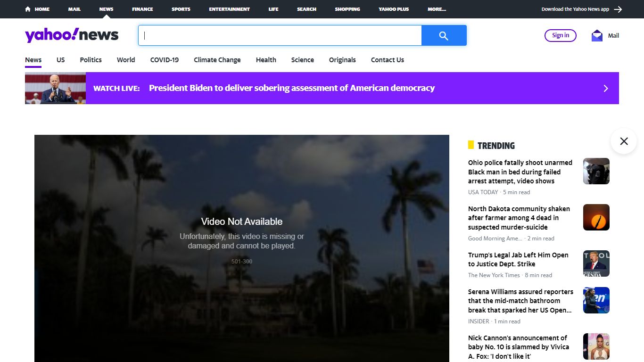Open YAHOO PLUS in the top bar
Image resolution: width=644 pixels, height=362 pixels.
[x=394, y=9]
